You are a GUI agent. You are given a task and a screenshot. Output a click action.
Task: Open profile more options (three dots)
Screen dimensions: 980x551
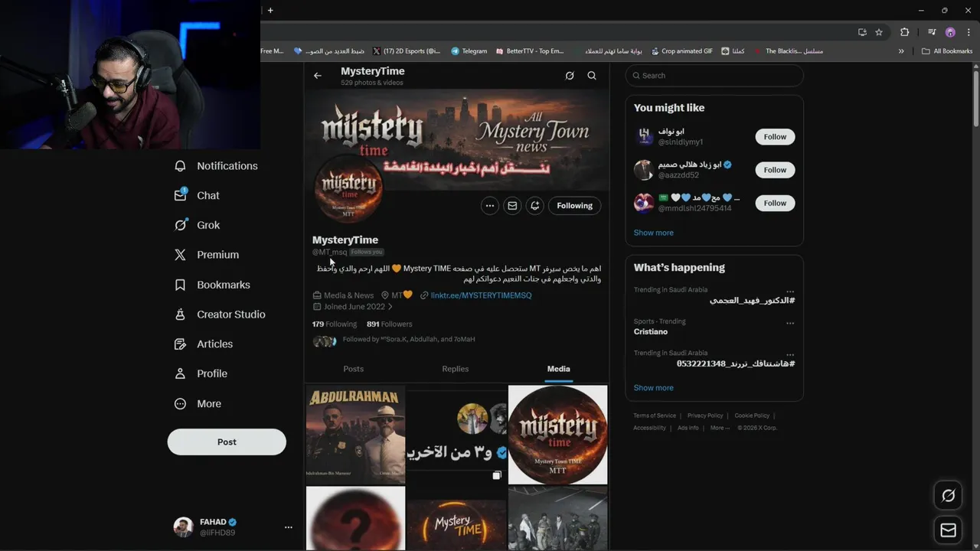coord(490,206)
